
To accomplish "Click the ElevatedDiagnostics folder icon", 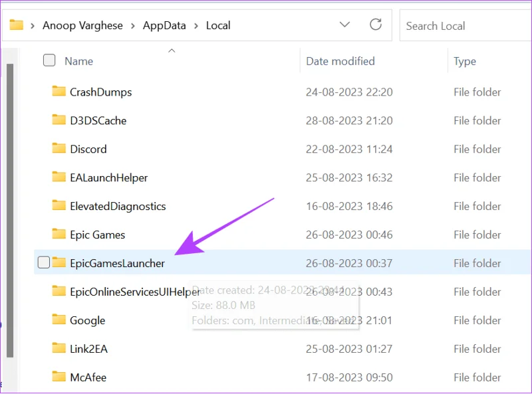I will pyautogui.click(x=59, y=205).
